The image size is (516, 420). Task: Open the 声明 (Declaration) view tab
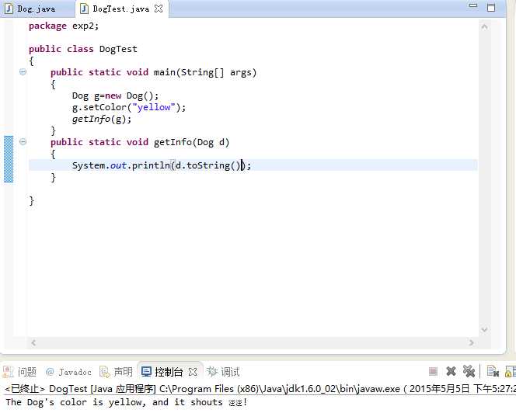pyautogui.click(x=116, y=372)
